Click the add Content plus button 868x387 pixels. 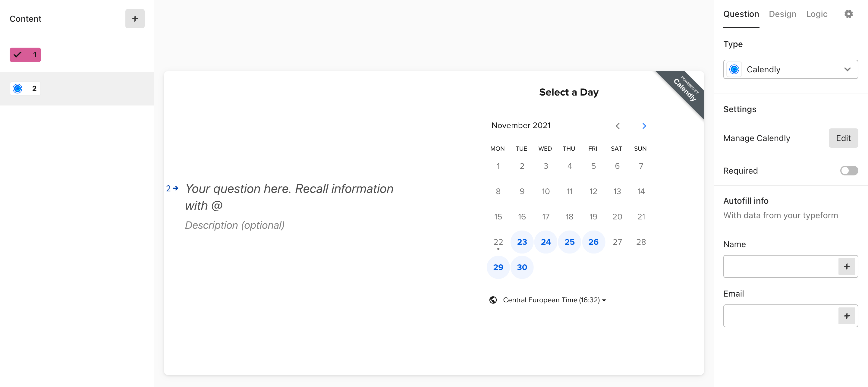pyautogui.click(x=134, y=19)
